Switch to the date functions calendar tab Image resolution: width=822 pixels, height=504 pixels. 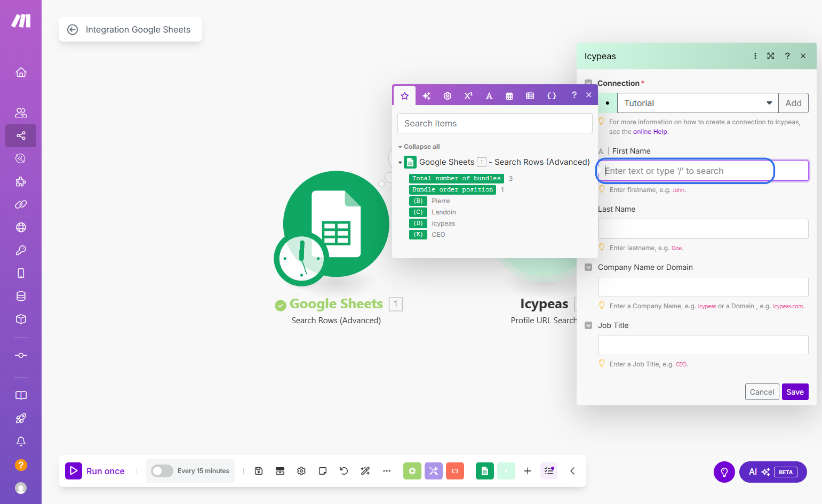(509, 95)
